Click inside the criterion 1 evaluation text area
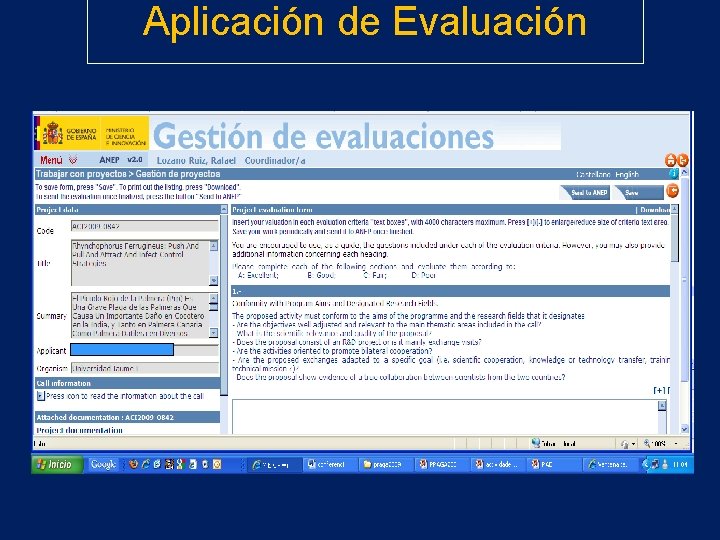Screen dimensions: 720x540 coord(445,416)
